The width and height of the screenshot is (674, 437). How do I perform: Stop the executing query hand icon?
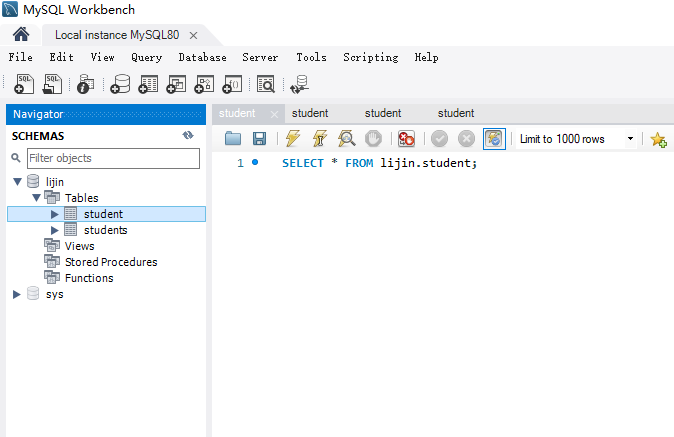(373, 138)
